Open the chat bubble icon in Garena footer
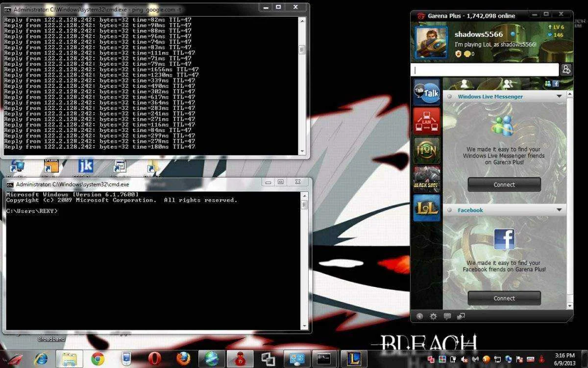 click(447, 316)
